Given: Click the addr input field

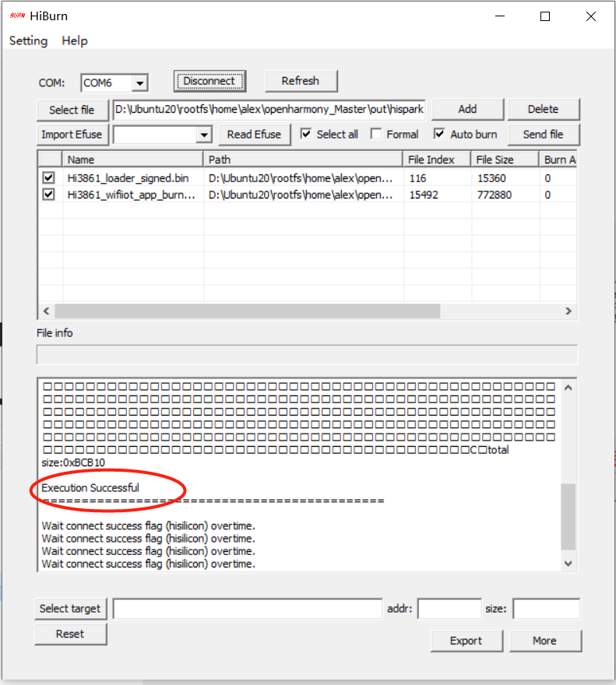Looking at the screenshot, I should 449,609.
